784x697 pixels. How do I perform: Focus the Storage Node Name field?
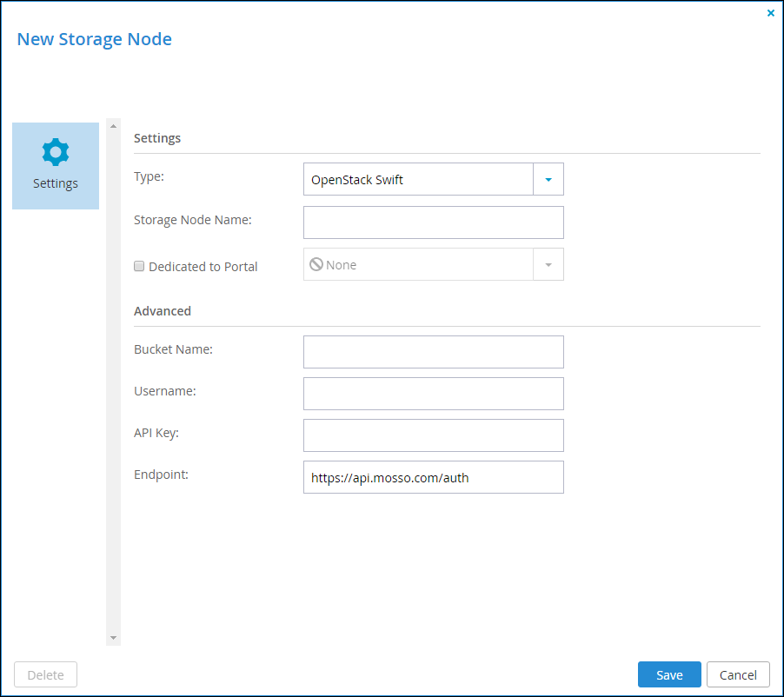point(434,222)
